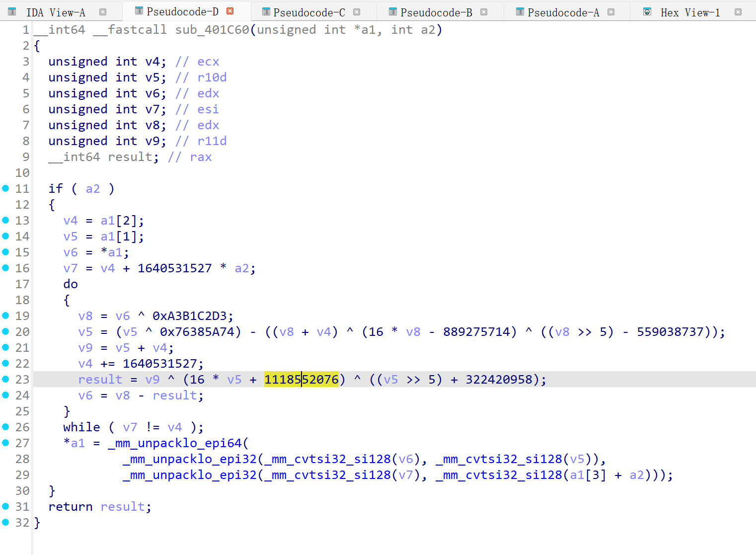
Task: Switch to the Pseudocode-A tab
Action: coord(563,12)
